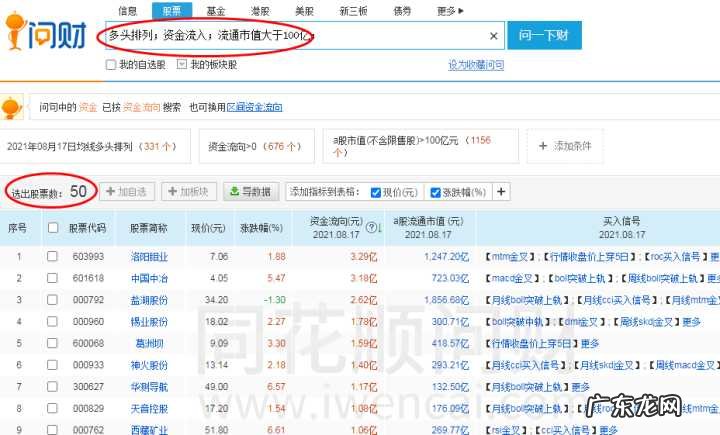720x435 pixels.
Task: Click the 买入信号 column header
Action: tap(622, 227)
